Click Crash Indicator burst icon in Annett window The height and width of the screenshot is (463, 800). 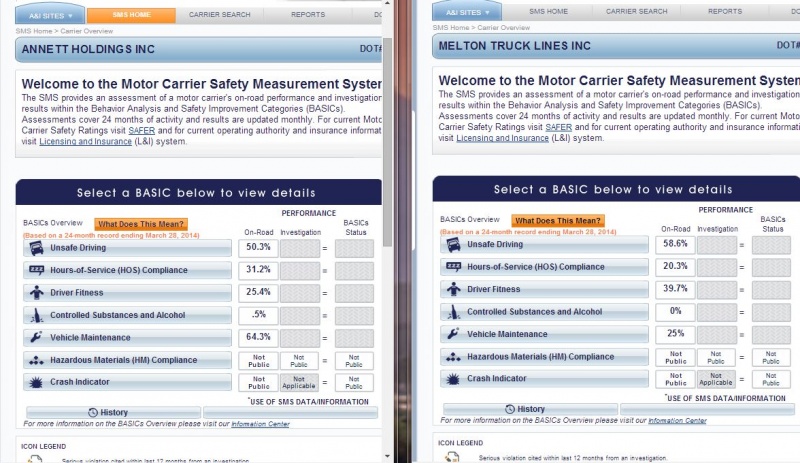36,382
